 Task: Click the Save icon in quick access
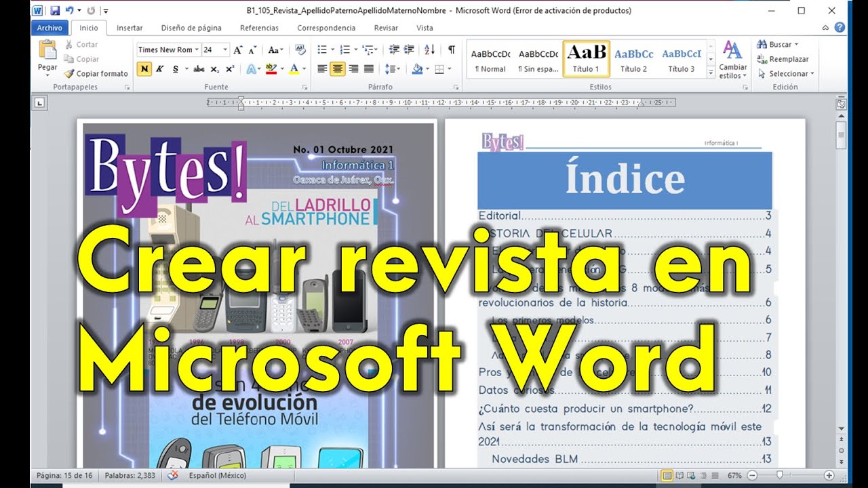click(x=55, y=10)
